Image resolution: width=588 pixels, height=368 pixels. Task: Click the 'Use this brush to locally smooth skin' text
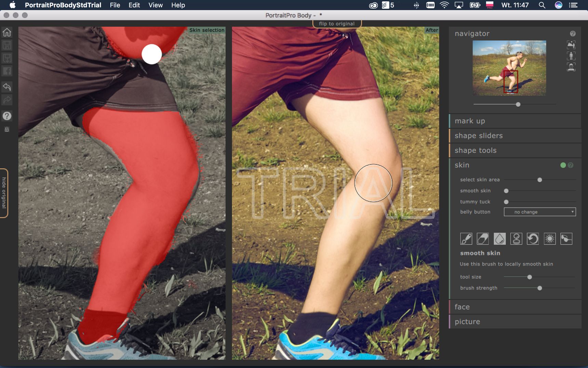click(506, 264)
